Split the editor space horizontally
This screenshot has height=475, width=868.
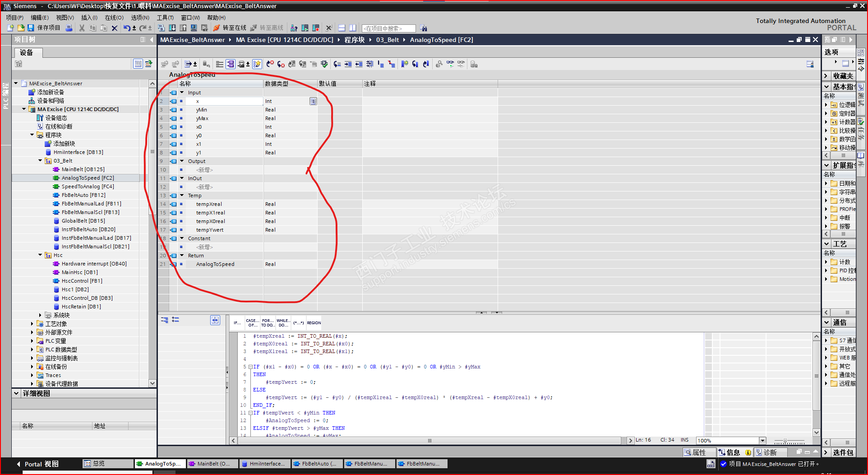(x=342, y=28)
